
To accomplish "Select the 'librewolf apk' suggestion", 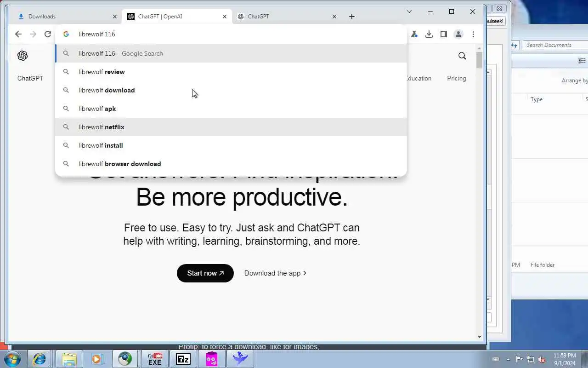I will coord(231,109).
